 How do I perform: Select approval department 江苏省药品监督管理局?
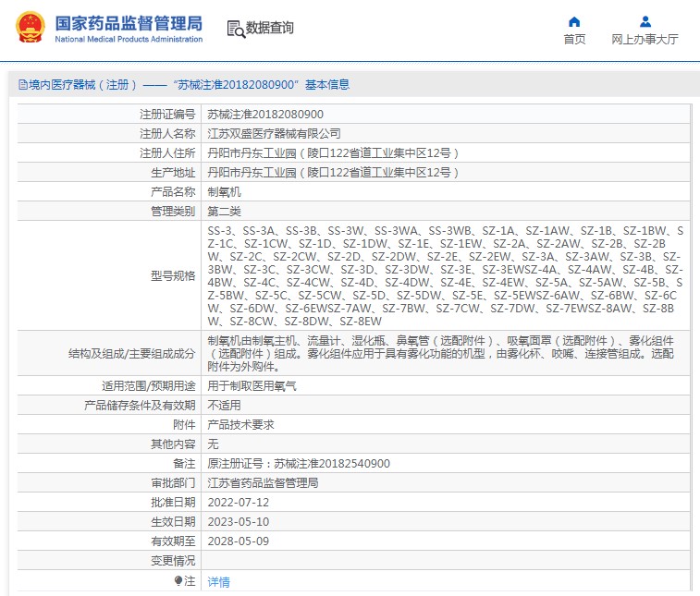(263, 482)
